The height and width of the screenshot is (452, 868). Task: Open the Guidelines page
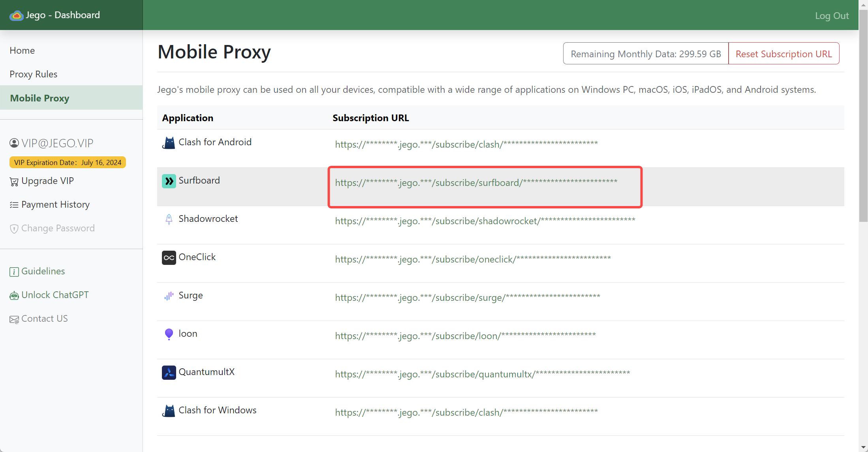pyautogui.click(x=43, y=271)
